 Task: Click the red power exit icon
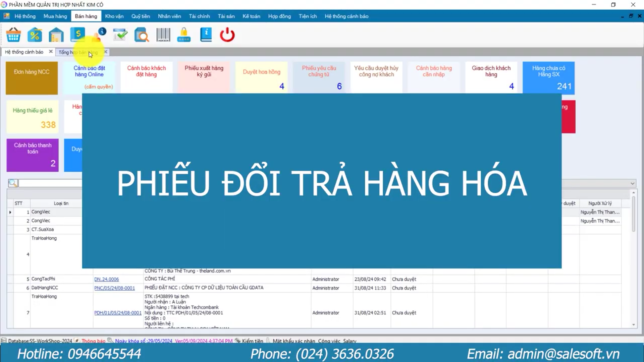tap(227, 35)
